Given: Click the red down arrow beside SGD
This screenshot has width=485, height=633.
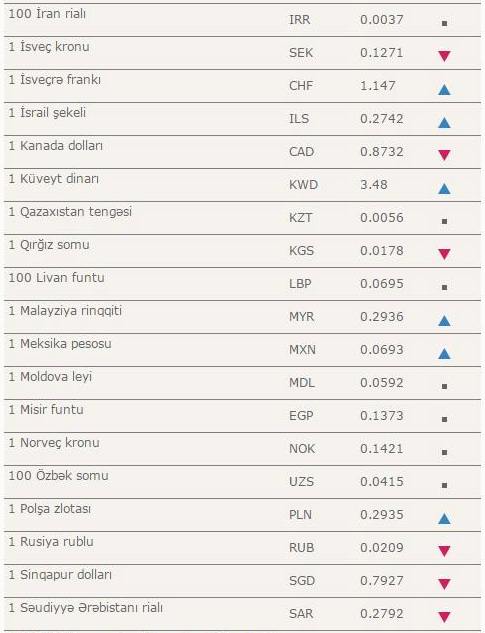Looking at the screenshot, I should coord(444,584).
